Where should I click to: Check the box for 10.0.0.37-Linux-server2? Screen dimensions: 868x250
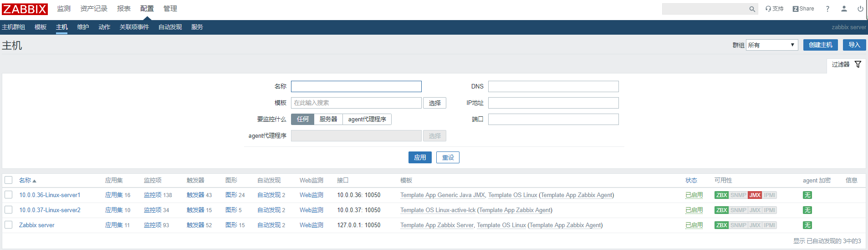coord(9,210)
